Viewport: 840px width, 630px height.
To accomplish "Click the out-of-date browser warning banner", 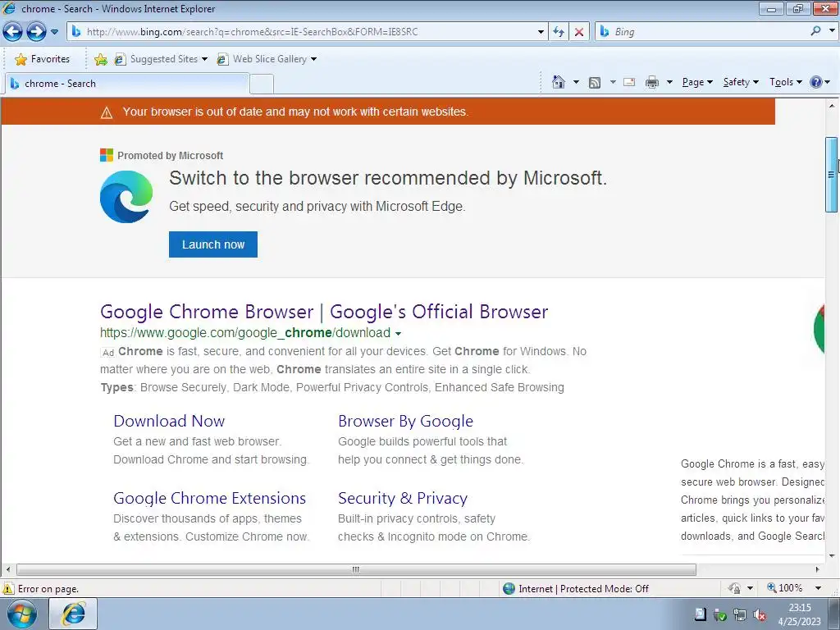I will 388,112.
